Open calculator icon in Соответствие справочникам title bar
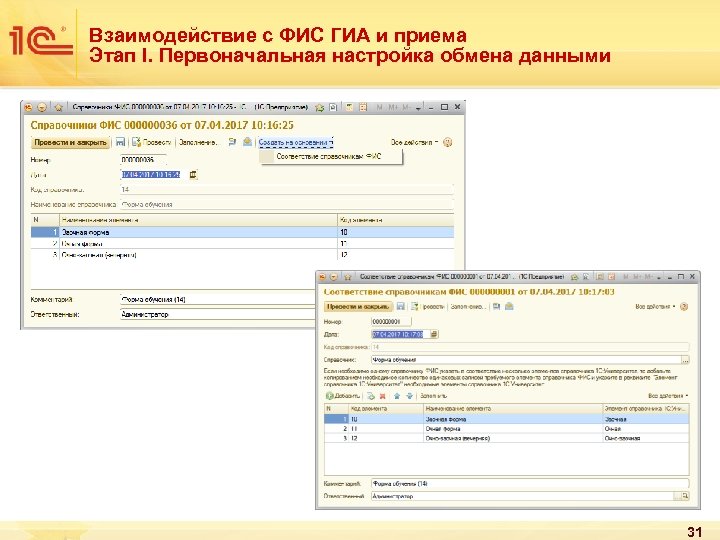Viewport: 720px width, 540px height. [x=600, y=277]
